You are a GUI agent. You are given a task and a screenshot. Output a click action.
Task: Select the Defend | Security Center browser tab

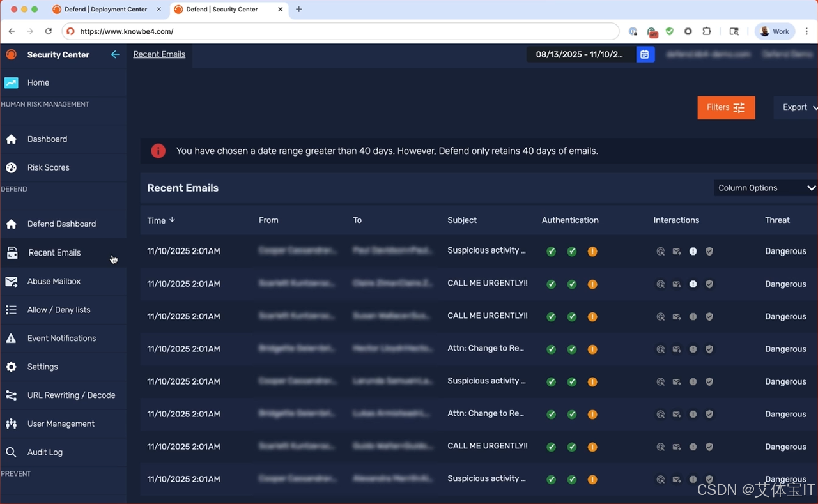228,10
